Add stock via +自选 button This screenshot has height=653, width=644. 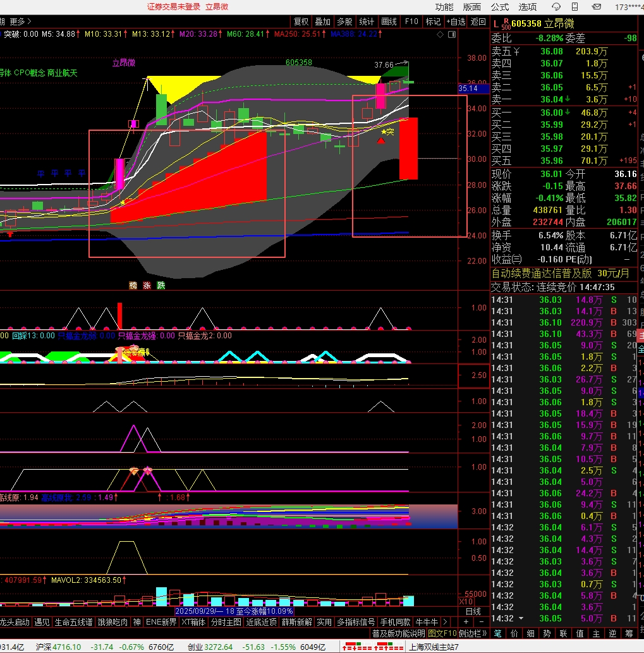[456, 21]
